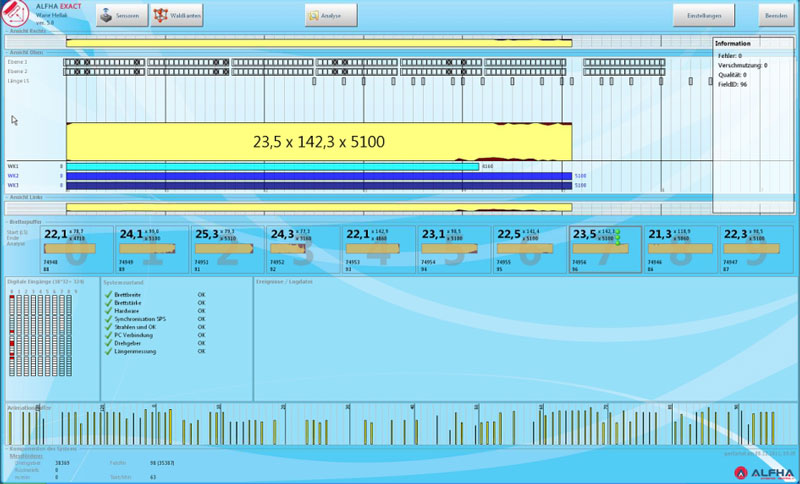
Task: Click the Hardware status checkmark
Action: 108,311
